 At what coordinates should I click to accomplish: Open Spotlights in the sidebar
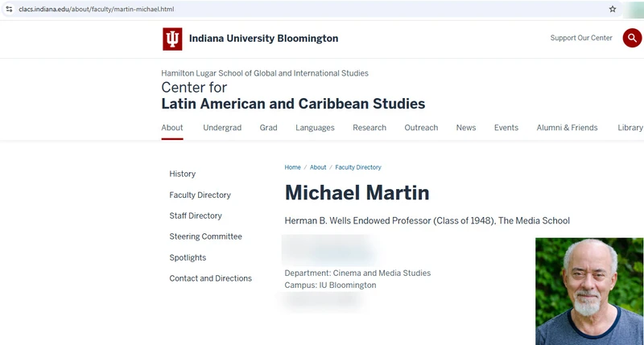point(188,257)
